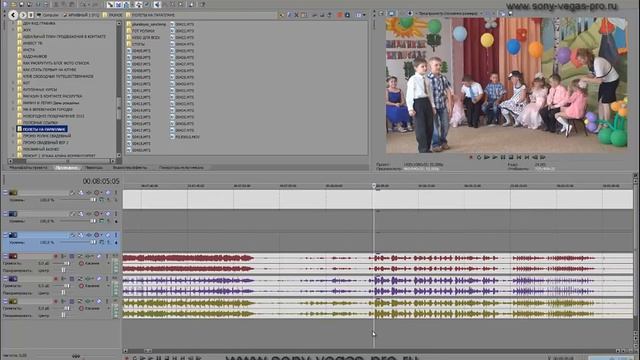This screenshot has width=640, height=360.
Task: Click Play From Start under preview
Action: click(x=487, y=157)
